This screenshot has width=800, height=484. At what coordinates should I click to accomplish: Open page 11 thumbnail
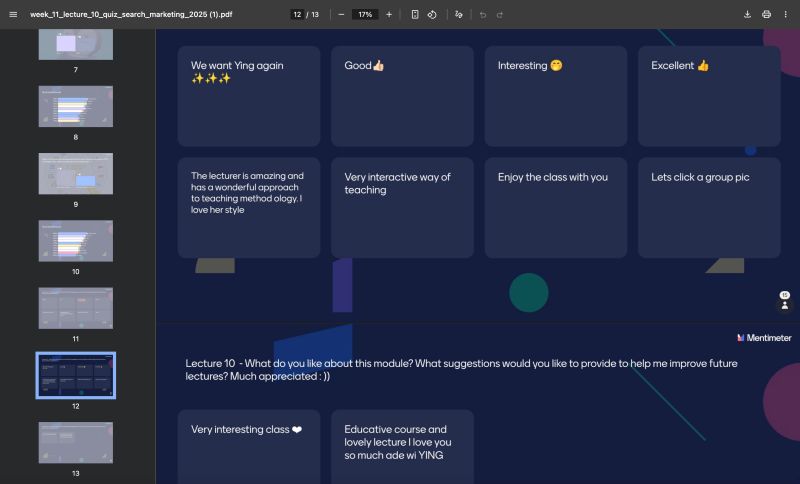tap(76, 308)
